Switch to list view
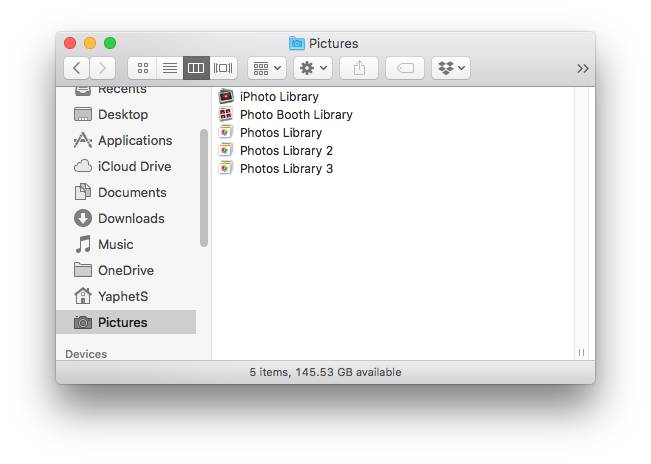 [x=169, y=68]
